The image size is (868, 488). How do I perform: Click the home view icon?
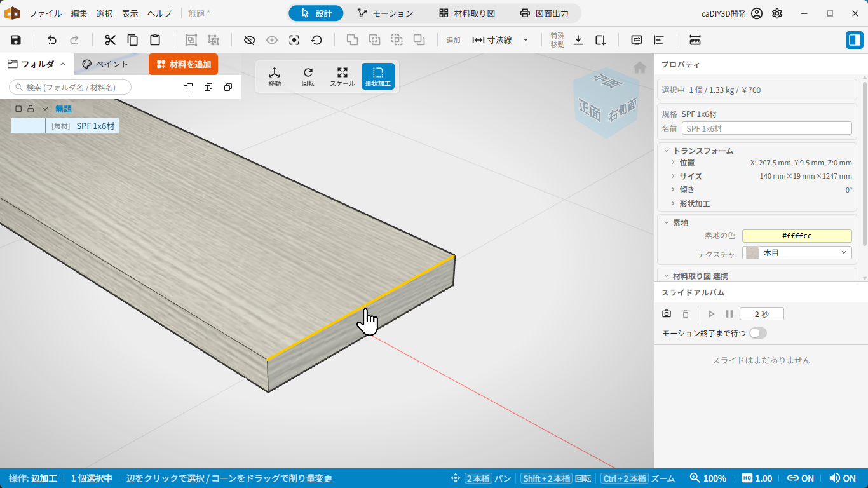[x=640, y=67]
